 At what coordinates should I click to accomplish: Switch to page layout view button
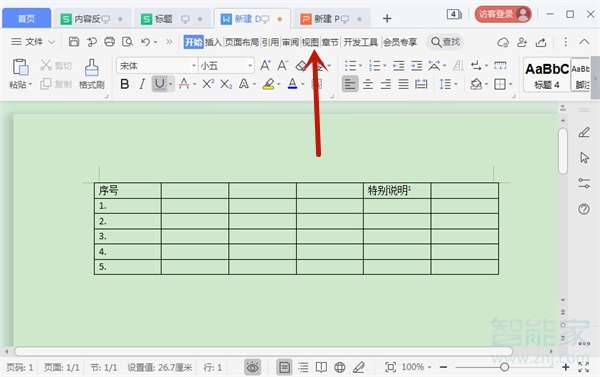(x=284, y=367)
